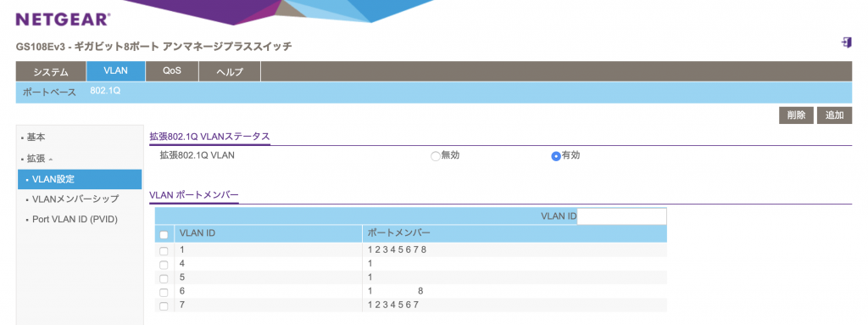Screen dimensions: 868x325
Task: Click the 追加 button
Action: click(x=834, y=115)
